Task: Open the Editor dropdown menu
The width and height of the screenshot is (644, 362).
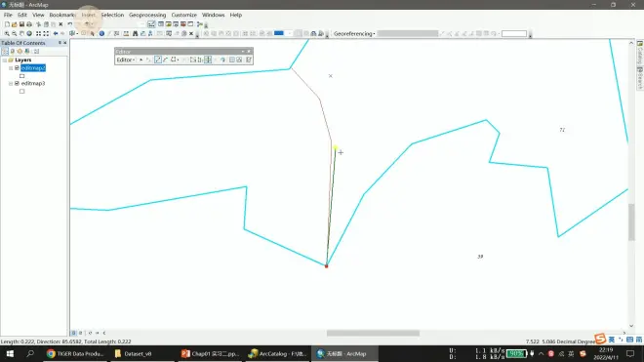Action: point(126,60)
